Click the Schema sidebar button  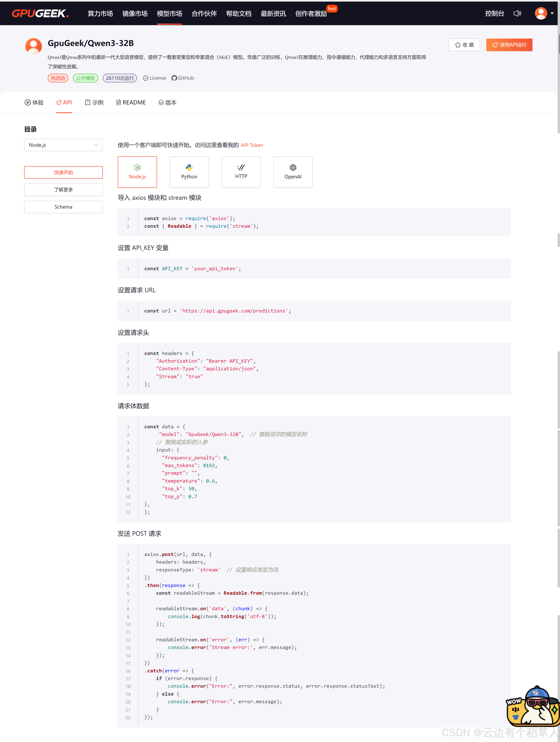pyautogui.click(x=63, y=207)
